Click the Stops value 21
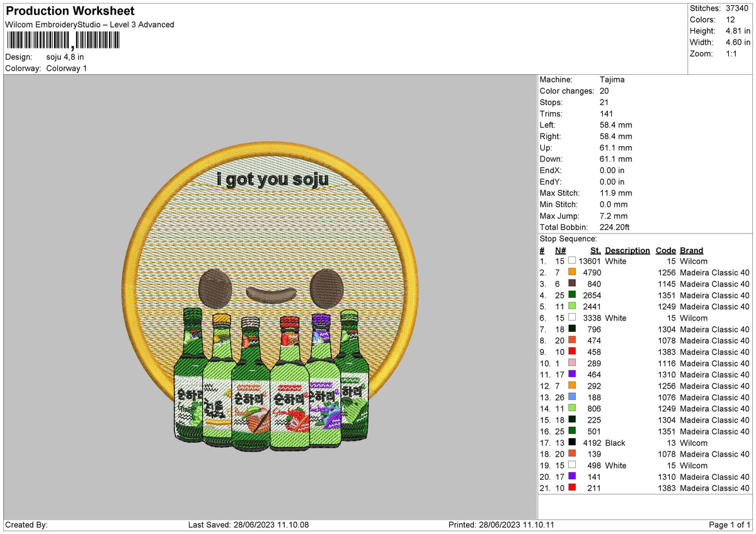 point(605,102)
